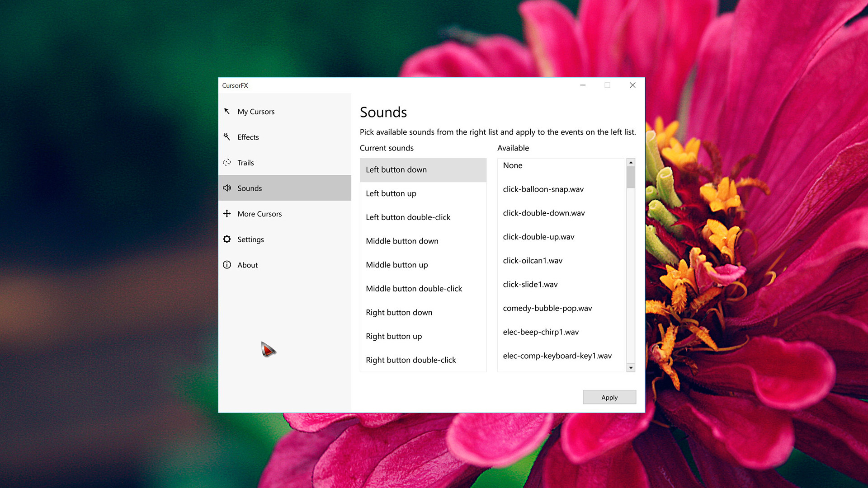Select None in the Available list
Viewport: 868px width, 488px height.
point(512,165)
